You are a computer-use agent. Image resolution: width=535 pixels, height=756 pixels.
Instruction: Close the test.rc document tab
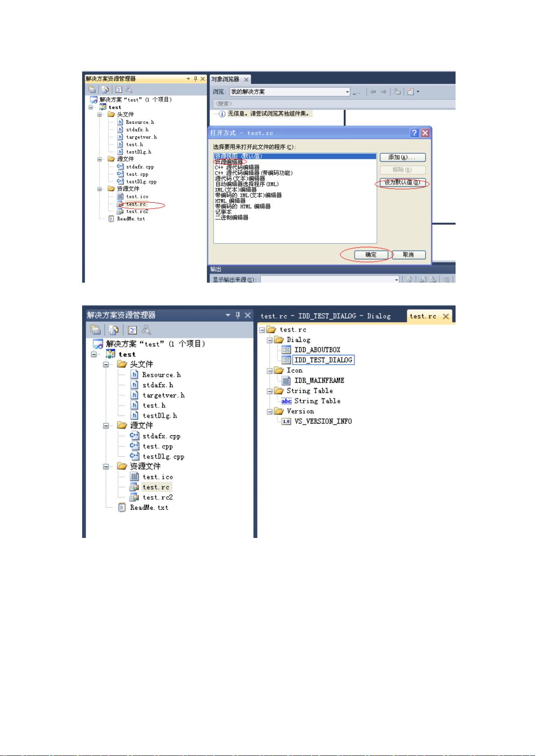pyautogui.click(x=446, y=316)
